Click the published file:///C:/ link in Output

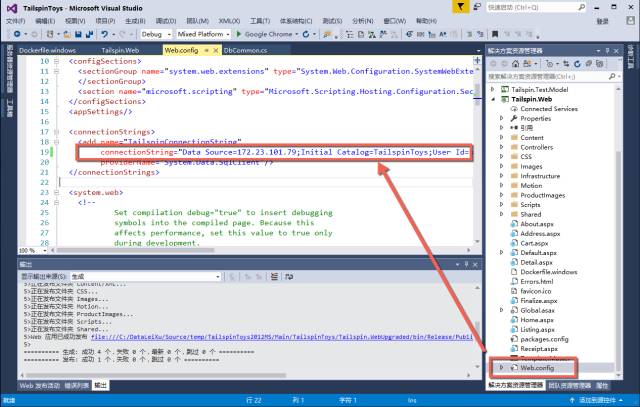coord(282,337)
